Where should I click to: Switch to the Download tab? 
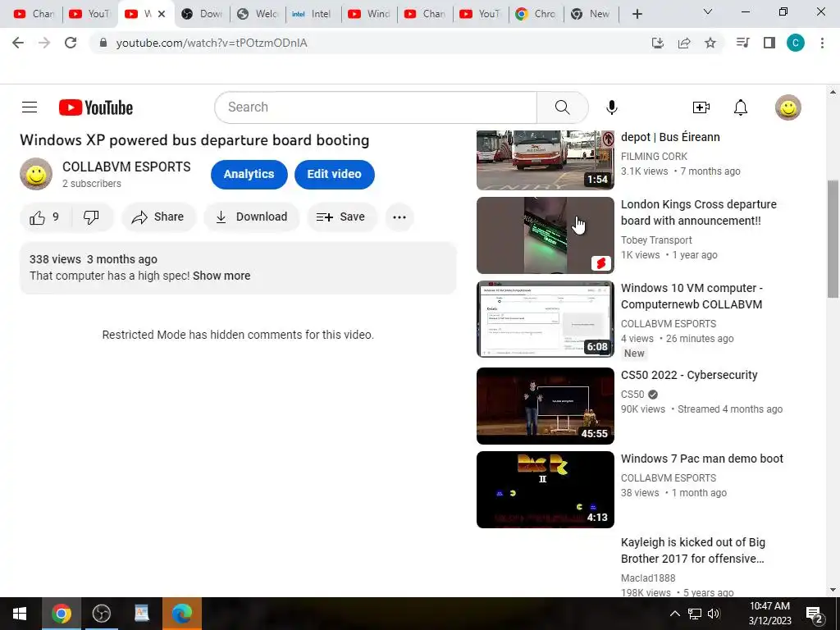[x=203, y=14]
